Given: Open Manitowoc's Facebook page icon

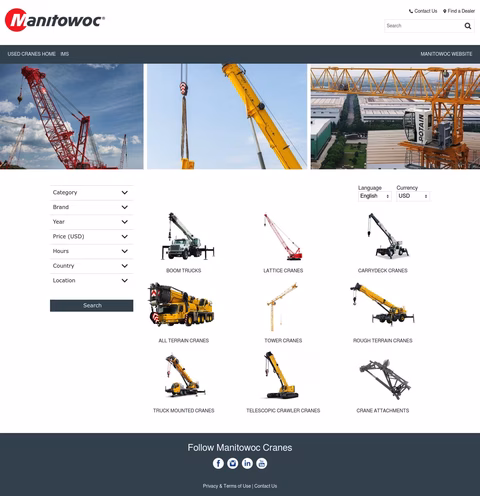Looking at the screenshot, I should [218, 463].
